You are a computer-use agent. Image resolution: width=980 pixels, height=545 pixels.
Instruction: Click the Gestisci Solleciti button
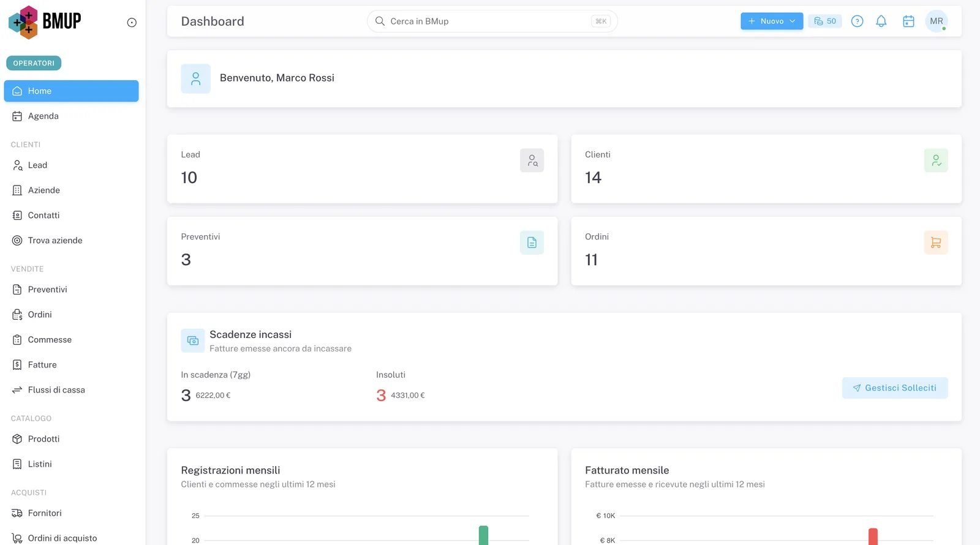895,388
